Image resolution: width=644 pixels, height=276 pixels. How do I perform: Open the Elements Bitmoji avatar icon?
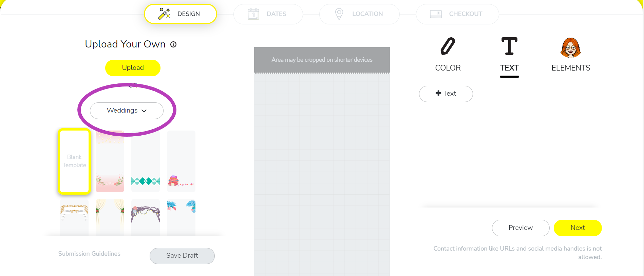(571, 47)
